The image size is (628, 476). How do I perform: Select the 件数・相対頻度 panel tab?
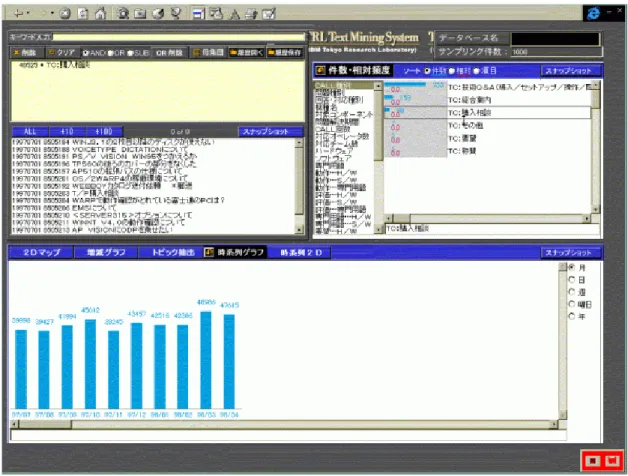point(353,71)
